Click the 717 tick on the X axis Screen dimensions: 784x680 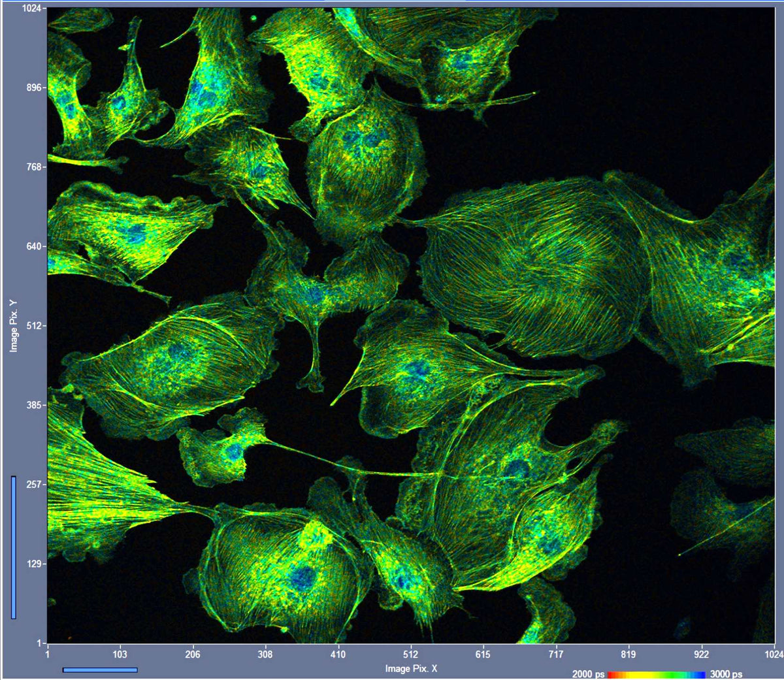(x=555, y=654)
